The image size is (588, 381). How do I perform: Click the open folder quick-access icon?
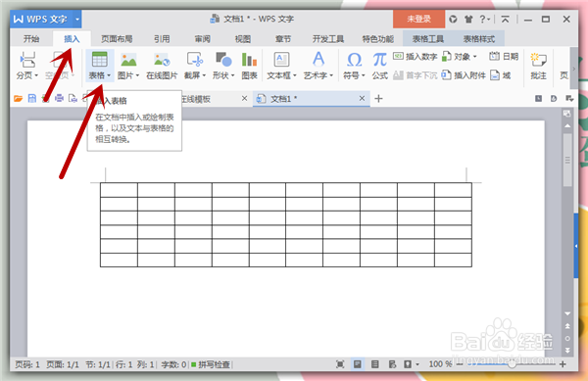[x=18, y=99]
